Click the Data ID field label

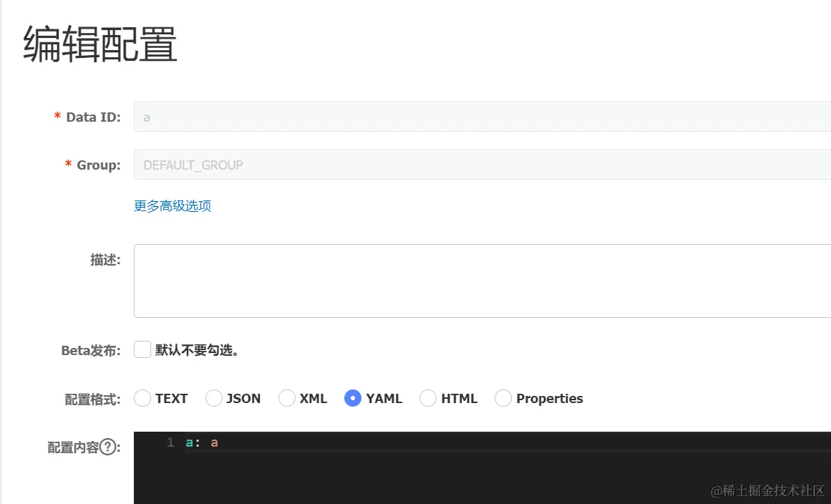click(x=93, y=117)
